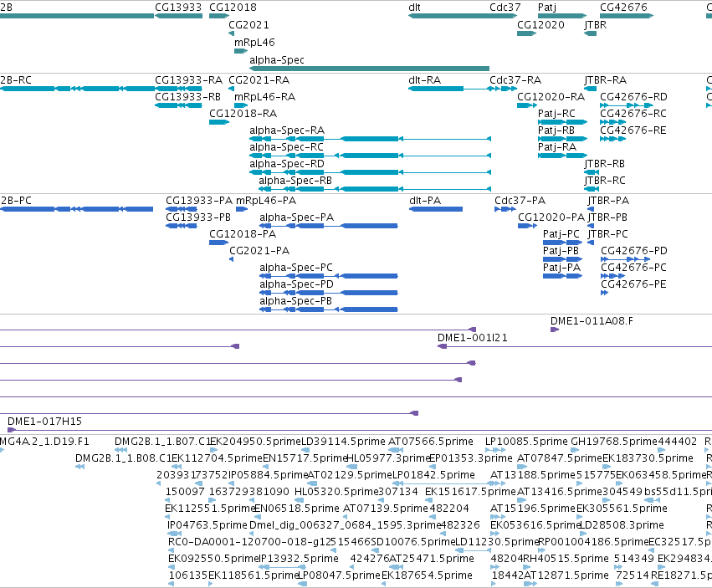Click the CG12020 gene label
This screenshot has width=712, height=588.
pos(540,25)
